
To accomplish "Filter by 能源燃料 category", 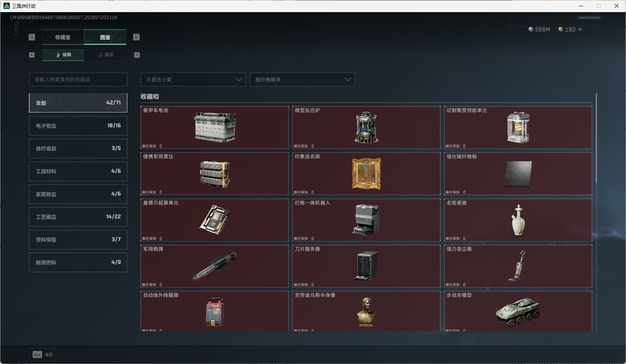I will point(78,262).
